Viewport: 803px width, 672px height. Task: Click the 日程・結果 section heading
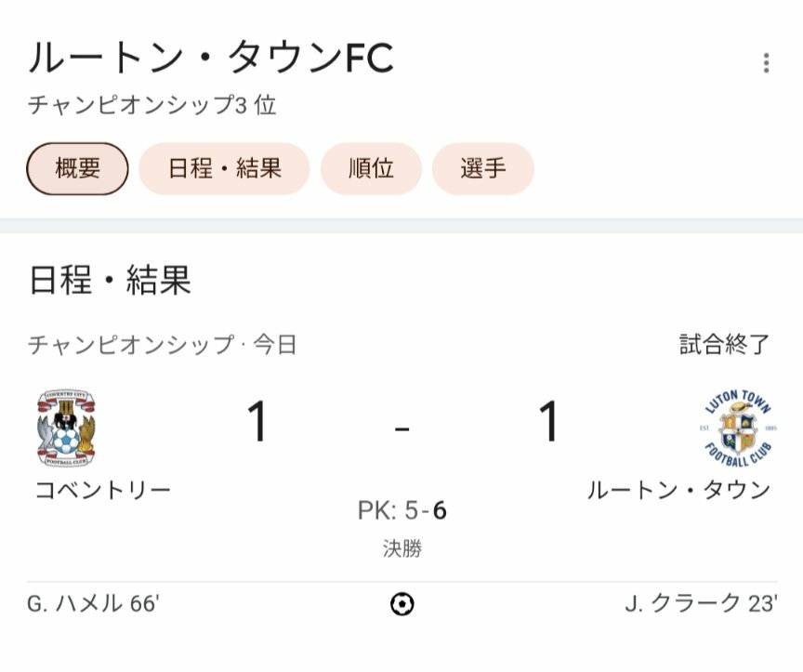pos(110,280)
